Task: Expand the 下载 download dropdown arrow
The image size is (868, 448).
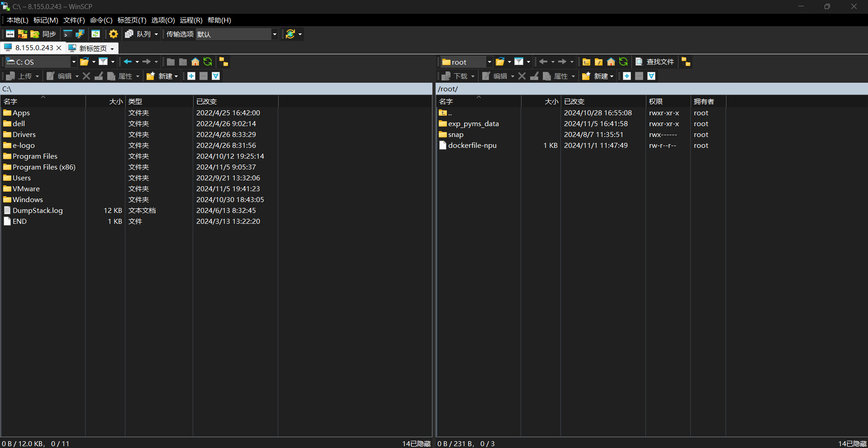Action: pyautogui.click(x=473, y=76)
